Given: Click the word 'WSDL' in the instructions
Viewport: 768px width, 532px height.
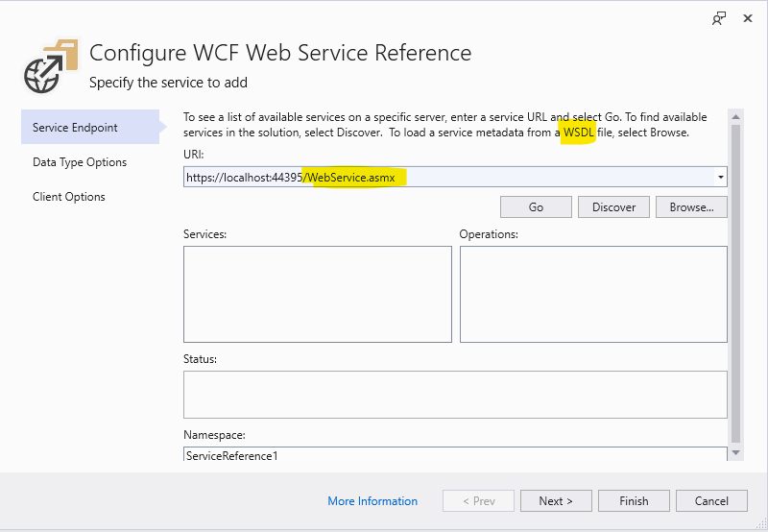Looking at the screenshot, I should [x=579, y=133].
